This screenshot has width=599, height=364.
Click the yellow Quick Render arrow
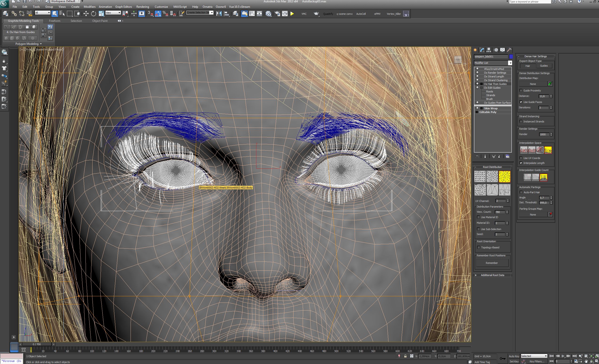pyautogui.click(x=292, y=14)
